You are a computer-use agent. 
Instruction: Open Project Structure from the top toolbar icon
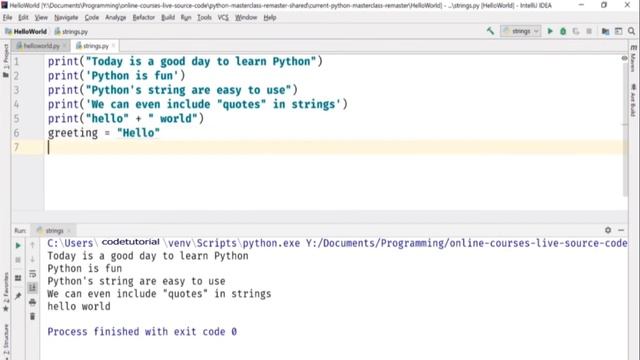[x=605, y=31]
